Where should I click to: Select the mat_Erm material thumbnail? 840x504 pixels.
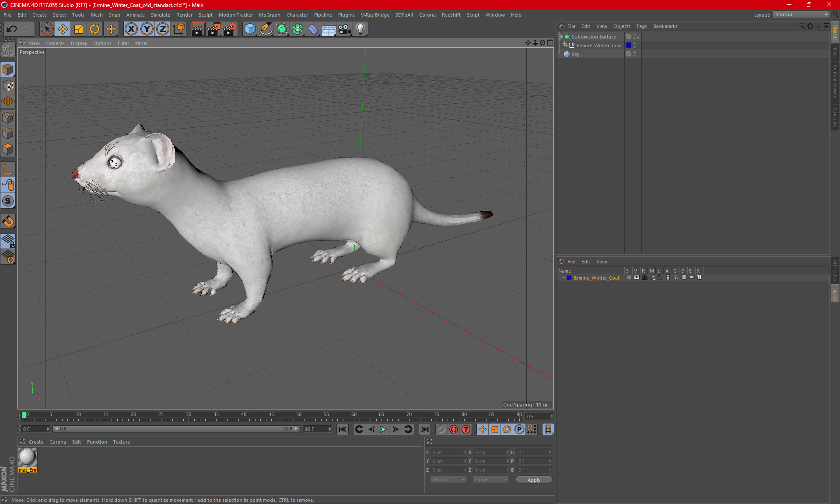(28, 458)
